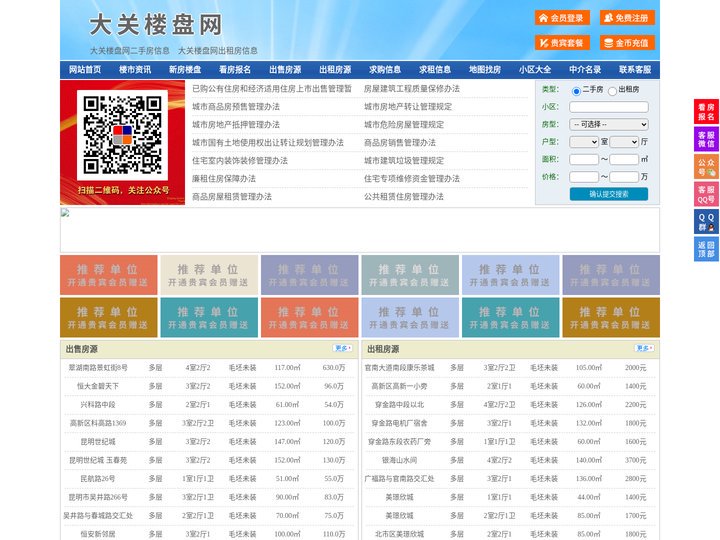This screenshot has height=540, width=720.
Task: Open 贵宾套餐 VIP package button
Action: coord(562,43)
